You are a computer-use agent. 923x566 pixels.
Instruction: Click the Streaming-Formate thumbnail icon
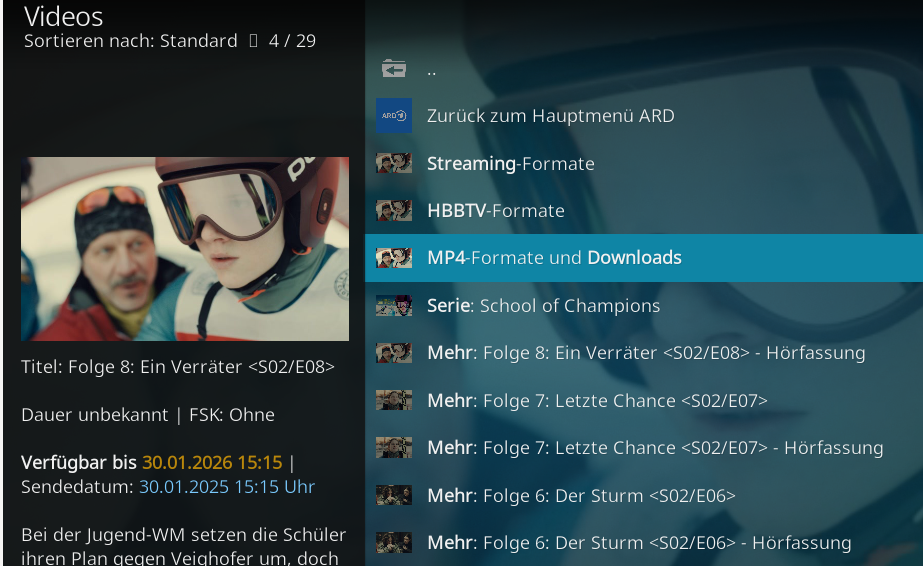394,163
